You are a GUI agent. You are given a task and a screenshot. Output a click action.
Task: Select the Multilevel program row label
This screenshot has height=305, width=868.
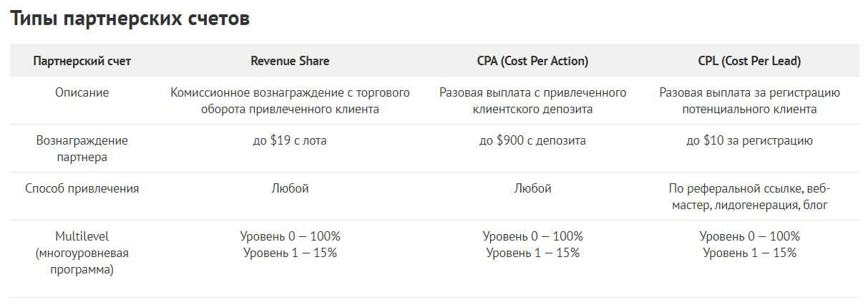pyautogui.click(x=82, y=253)
